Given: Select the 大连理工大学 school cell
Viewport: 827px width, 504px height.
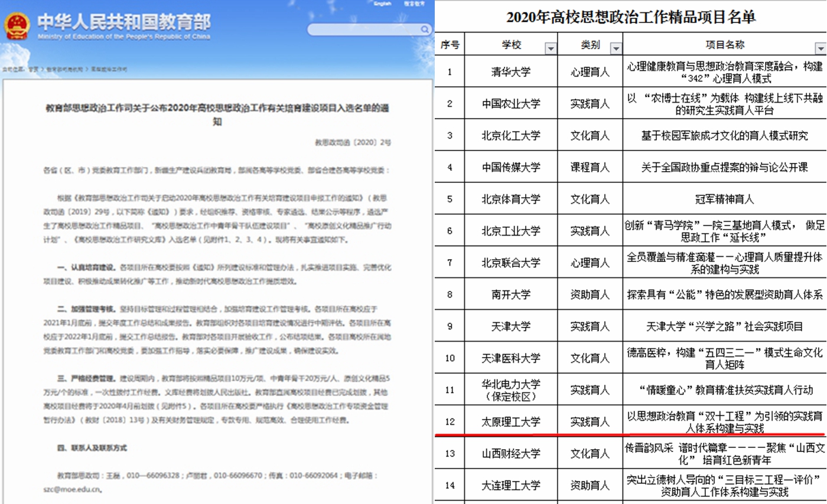Looking at the screenshot, I should 510,485.
